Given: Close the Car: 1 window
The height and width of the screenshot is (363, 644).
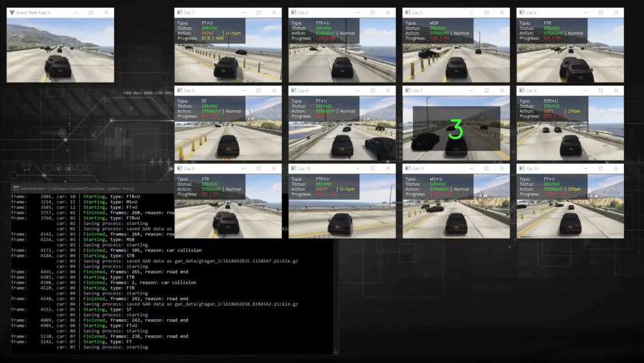Looking at the screenshot, I should tap(274, 13).
